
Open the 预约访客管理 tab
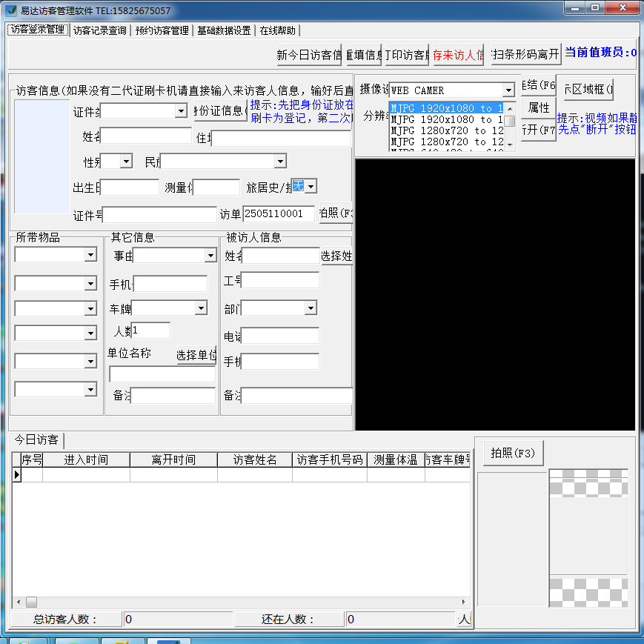[x=162, y=31]
